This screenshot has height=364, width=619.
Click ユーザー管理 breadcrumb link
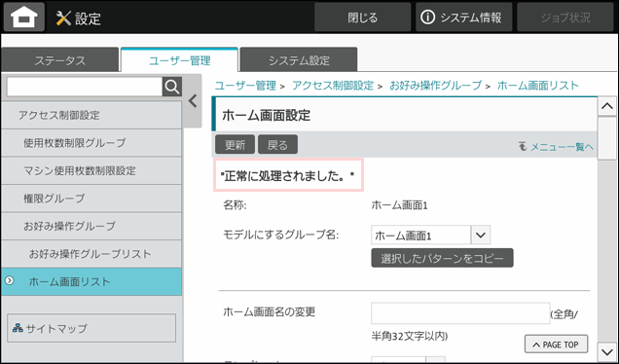[x=245, y=86]
